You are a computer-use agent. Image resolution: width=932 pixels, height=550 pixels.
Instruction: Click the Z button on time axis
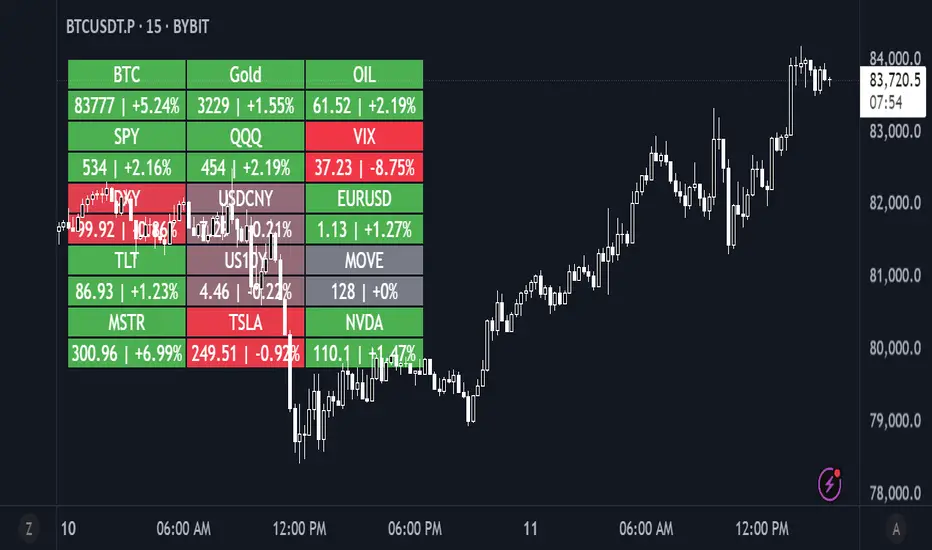(x=30, y=528)
